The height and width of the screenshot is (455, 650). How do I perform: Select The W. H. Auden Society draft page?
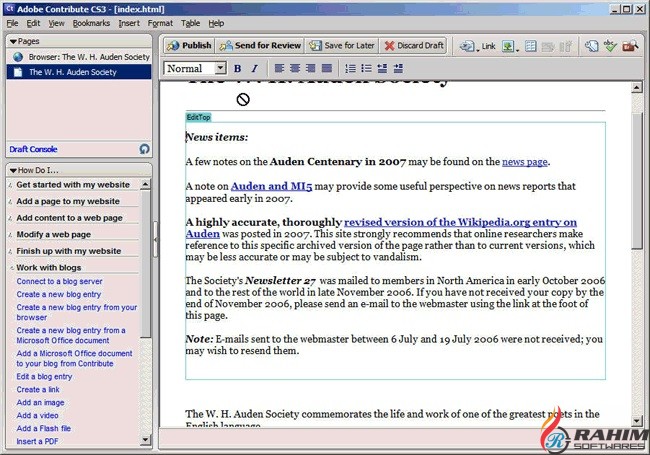click(x=79, y=72)
